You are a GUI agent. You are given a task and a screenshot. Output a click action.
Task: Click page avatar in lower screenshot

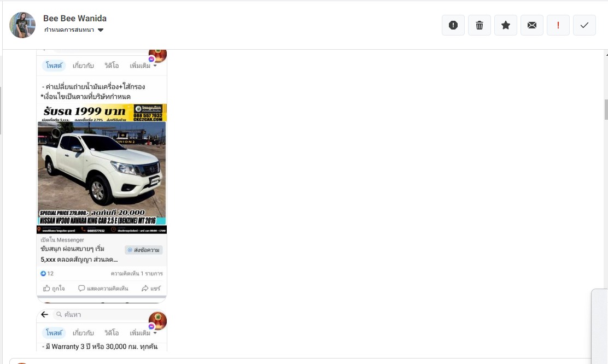[158, 321]
